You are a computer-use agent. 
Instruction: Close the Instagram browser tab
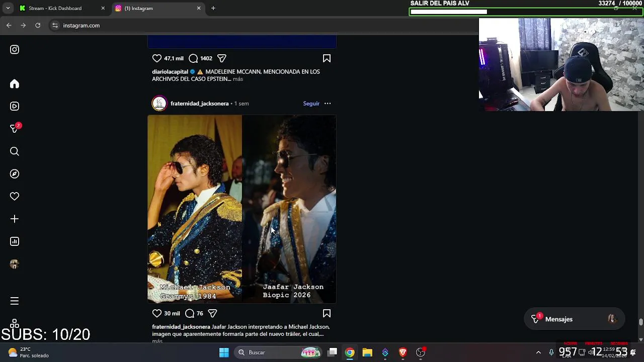199,8
